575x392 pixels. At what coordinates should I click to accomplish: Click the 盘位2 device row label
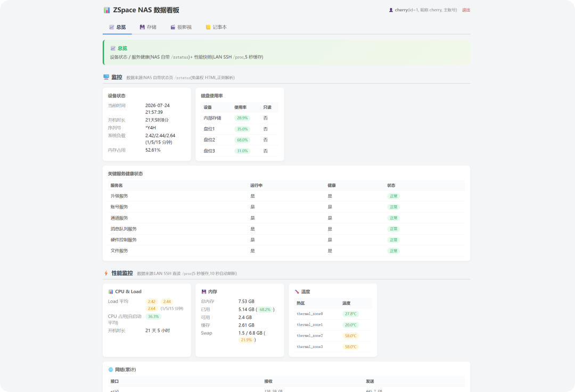[x=209, y=140]
